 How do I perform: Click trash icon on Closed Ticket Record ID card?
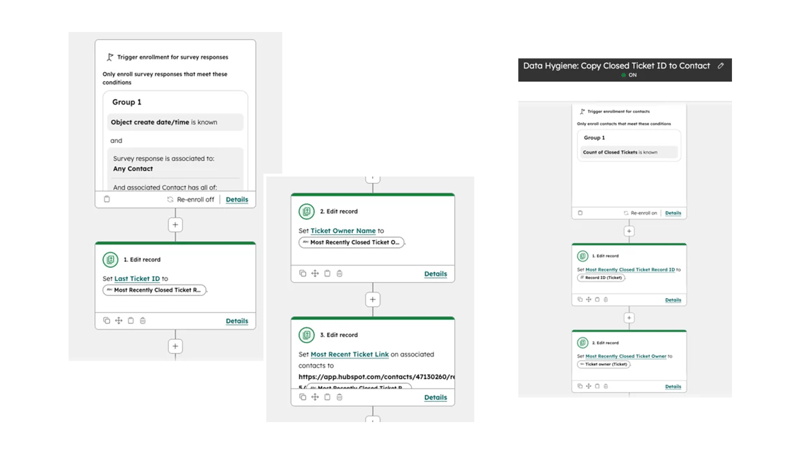click(x=606, y=299)
